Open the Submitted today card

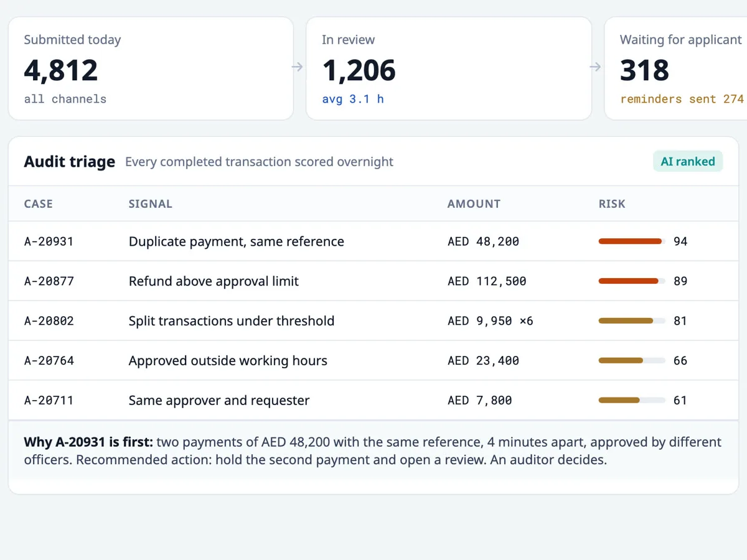[151, 68]
